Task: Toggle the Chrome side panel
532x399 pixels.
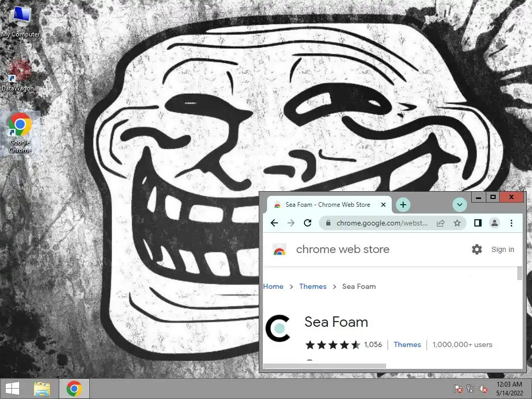Action: [478, 223]
